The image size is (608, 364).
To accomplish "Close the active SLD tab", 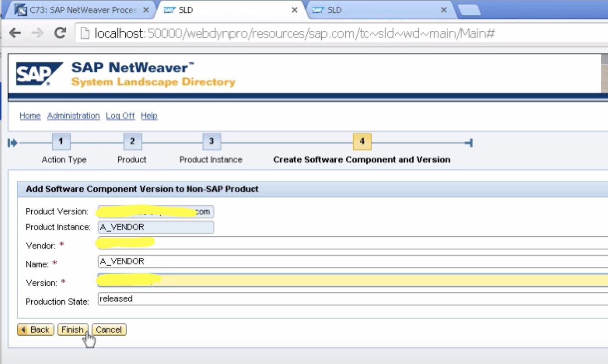I will [295, 10].
